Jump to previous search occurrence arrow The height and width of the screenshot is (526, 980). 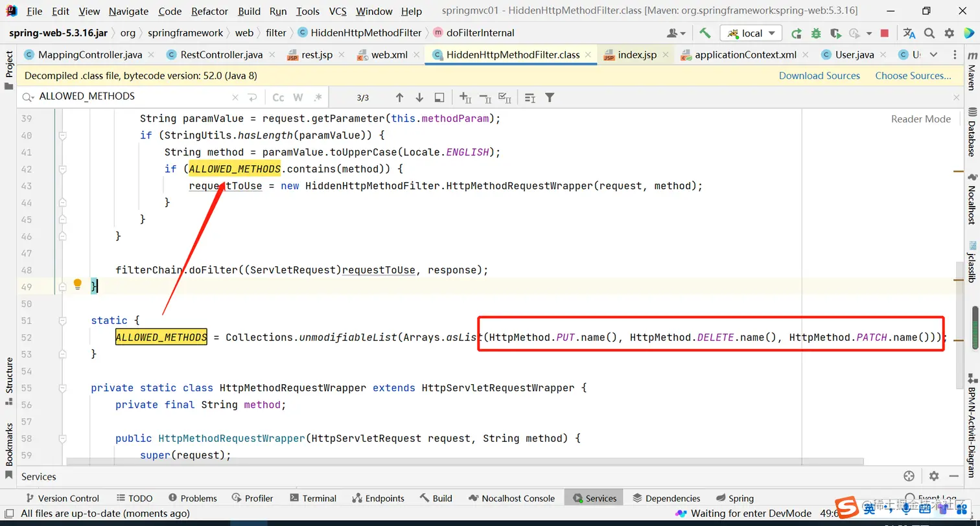[x=399, y=97]
